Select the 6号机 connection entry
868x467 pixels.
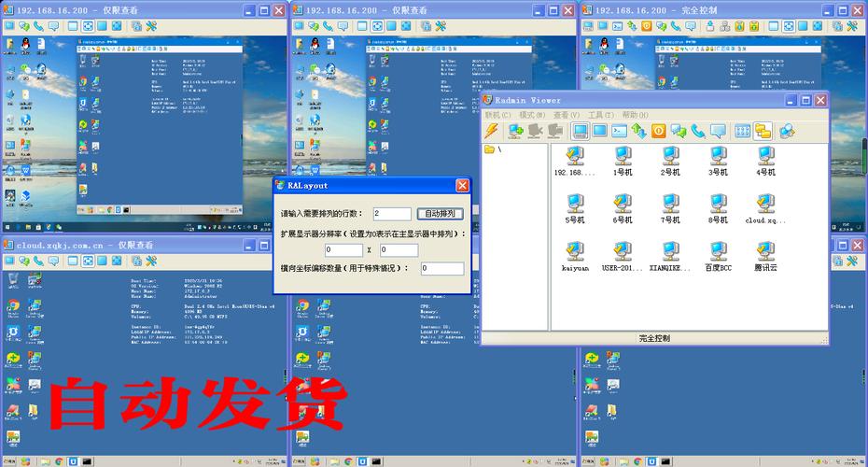click(623, 209)
